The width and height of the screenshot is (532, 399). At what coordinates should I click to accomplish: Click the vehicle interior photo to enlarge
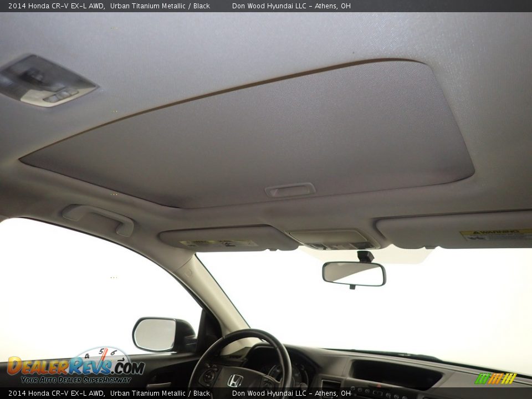click(x=266, y=199)
